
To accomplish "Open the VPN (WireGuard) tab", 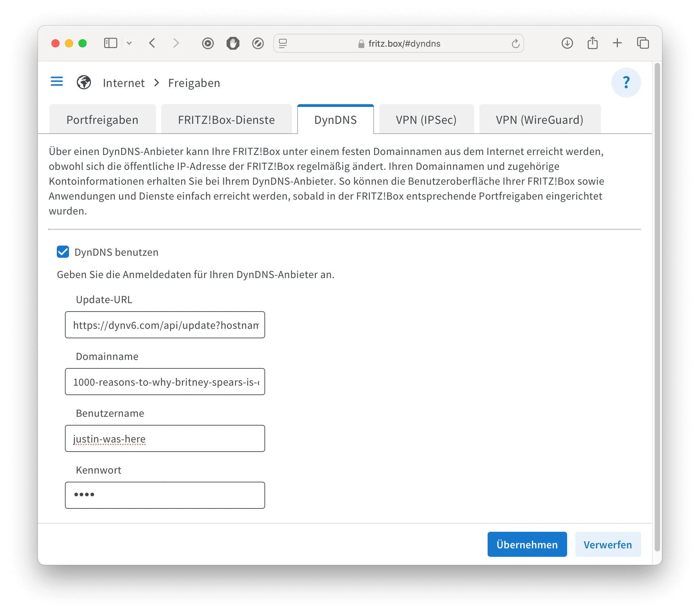I will pos(539,120).
